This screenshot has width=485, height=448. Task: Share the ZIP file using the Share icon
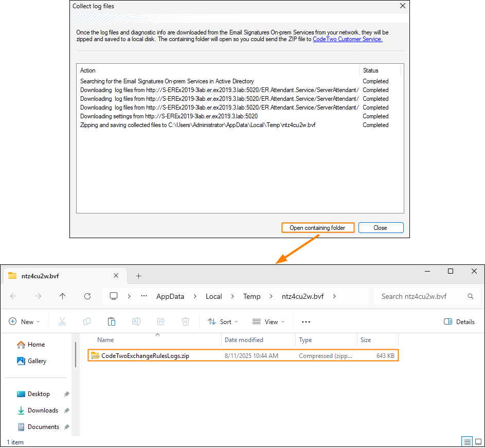tap(160, 321)
